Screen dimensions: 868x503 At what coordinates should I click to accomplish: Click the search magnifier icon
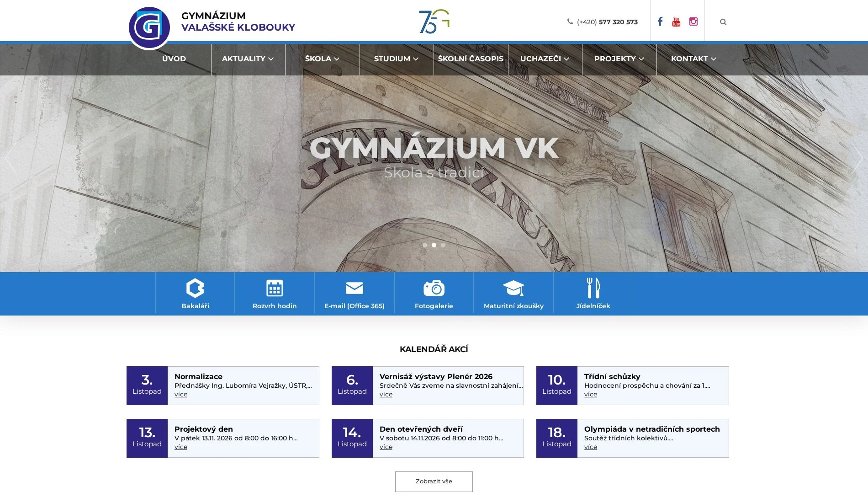[723, 22]
